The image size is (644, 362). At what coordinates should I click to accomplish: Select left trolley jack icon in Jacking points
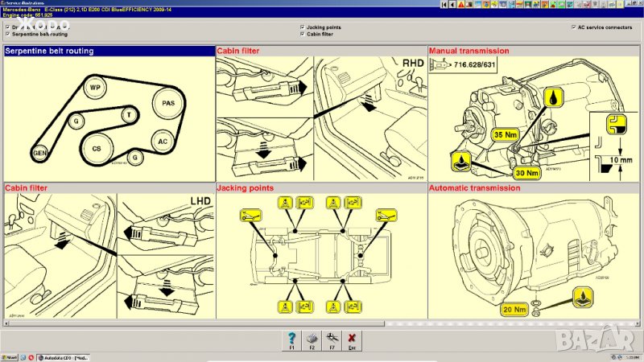(x=250, y=214)
